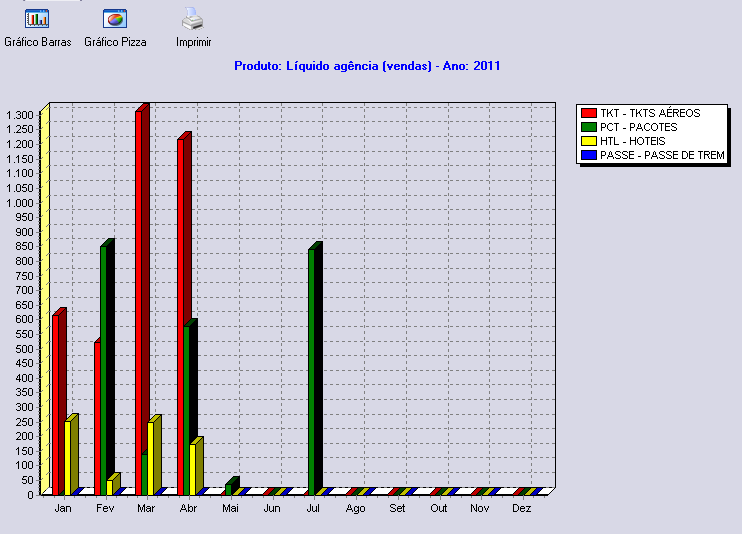Click the yellow HTL bar for Mar
The height and width of the screenshot is (534, 742).
[150, 459]
